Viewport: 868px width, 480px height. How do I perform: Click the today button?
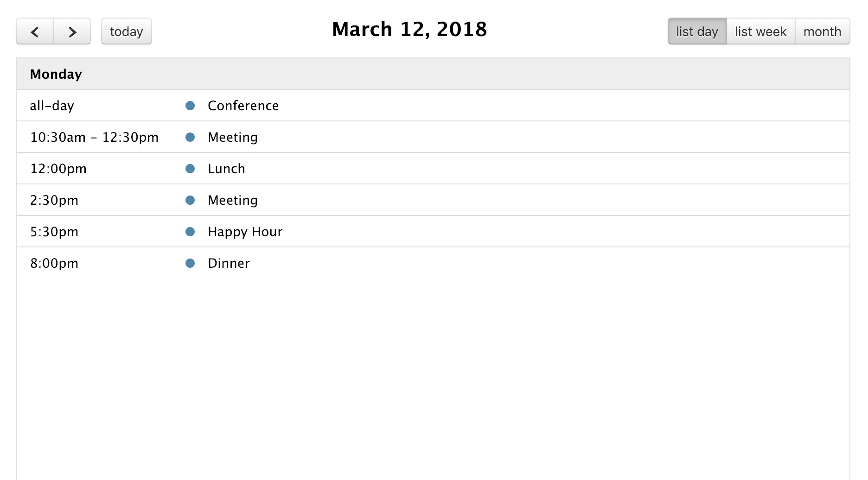click(x=126, y=32)
